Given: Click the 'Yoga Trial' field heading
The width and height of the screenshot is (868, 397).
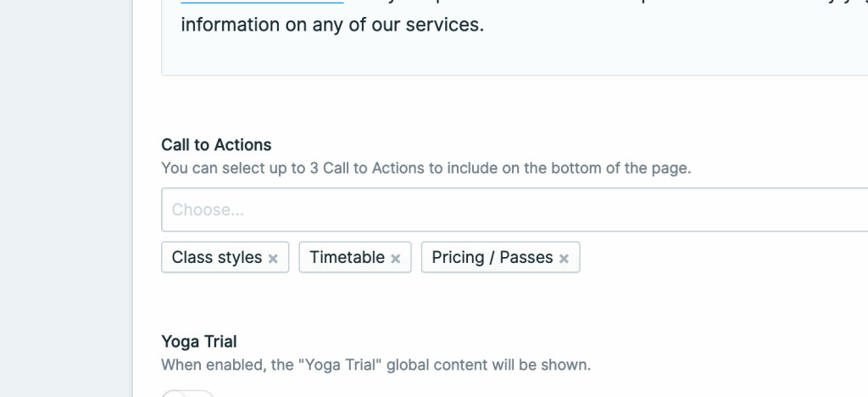Looking at the screenshot, I should coord(199,342).
